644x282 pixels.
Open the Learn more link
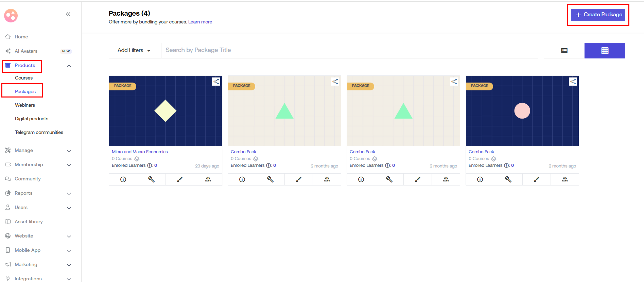200,22
